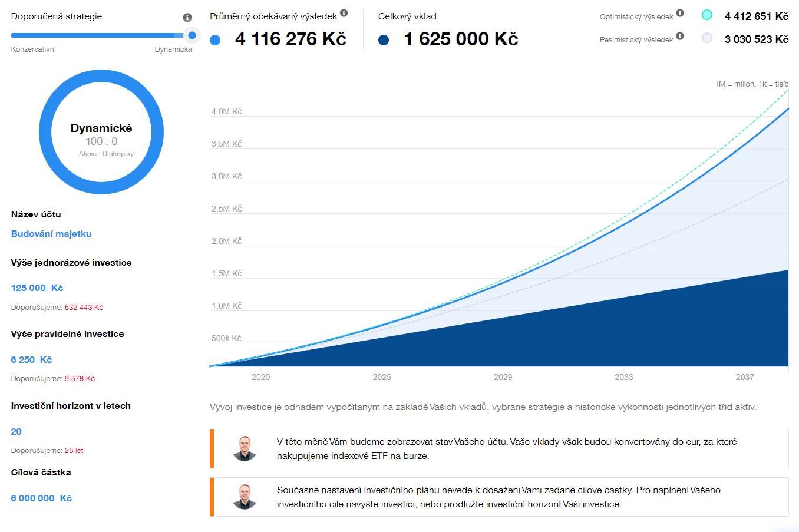
Task: Click advisor avatar in the currency notice
Action: tap(245, 448)
